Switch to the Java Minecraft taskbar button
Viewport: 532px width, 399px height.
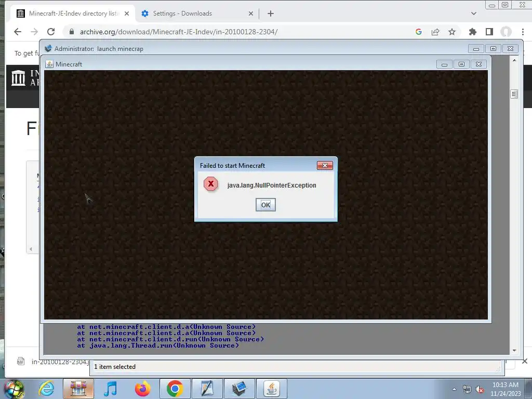(x=271, y=389)
